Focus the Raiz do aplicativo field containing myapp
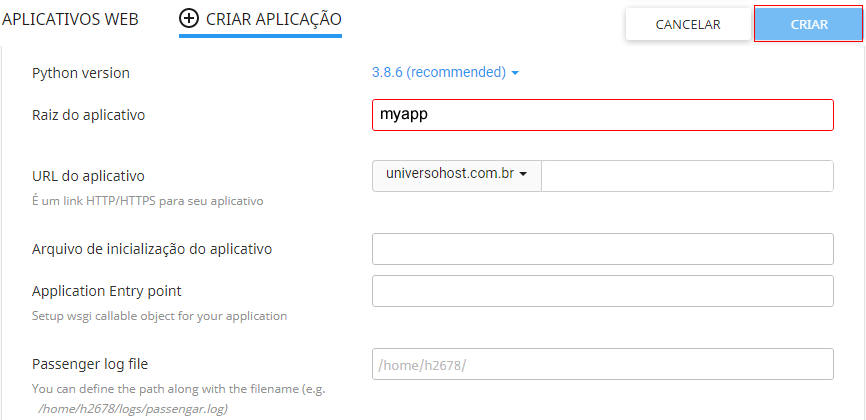This screenshot has width=866, height=420. point(603,115)
